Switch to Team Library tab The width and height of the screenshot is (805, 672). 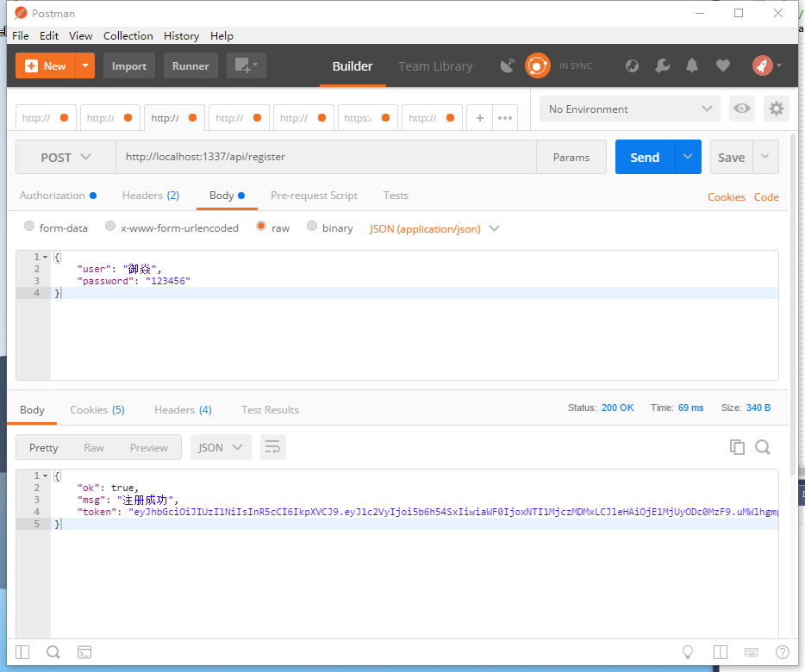pyautogui.click(x=435, y=66)
